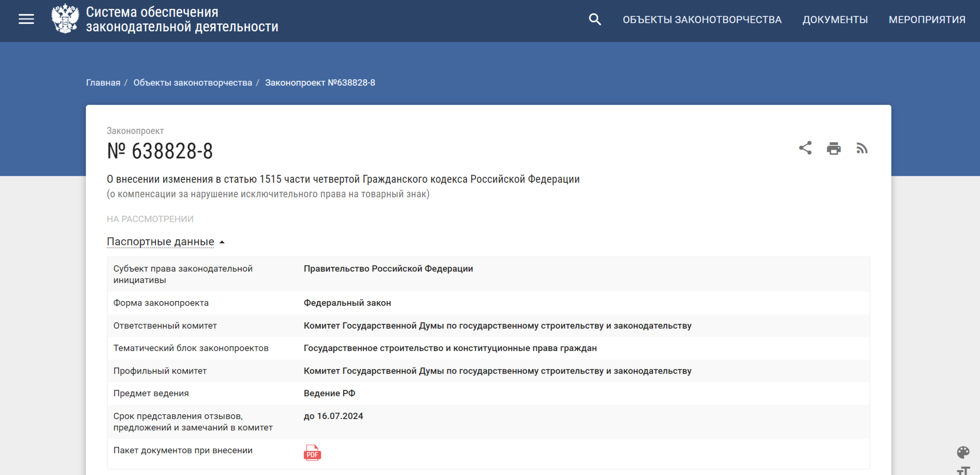Open the ДОКУМЕНТЫ menu item
This screenshot has height=475, width=980.
pyautogui.click(x=835, y=20)
